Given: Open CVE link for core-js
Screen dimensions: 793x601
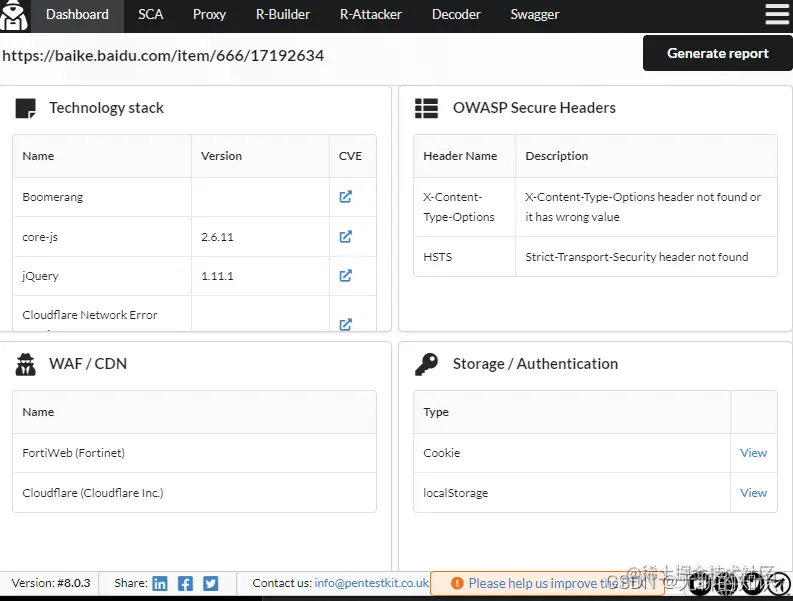Looking at the screenshot, I should pos(345,237).
